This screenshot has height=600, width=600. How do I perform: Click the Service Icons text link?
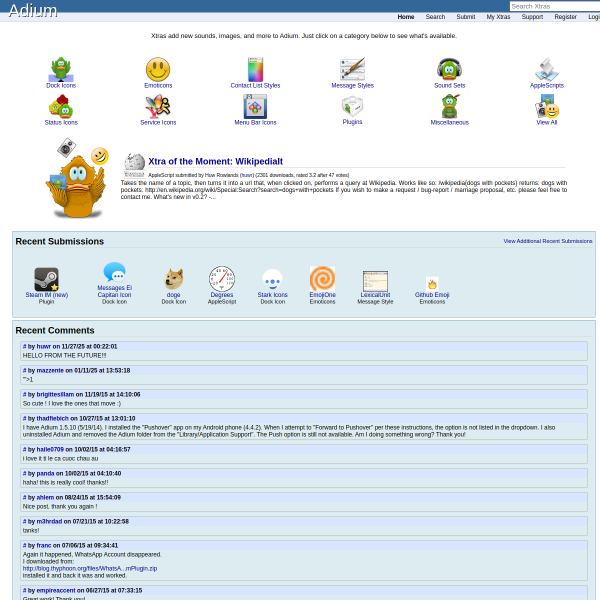click(x=158, y=122)
